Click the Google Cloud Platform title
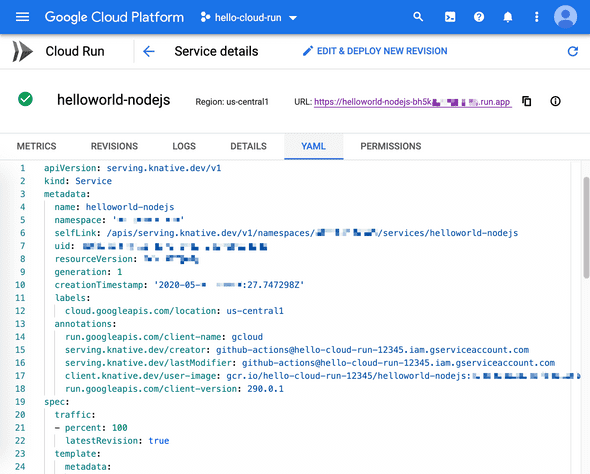The height and width of the screenshot is (474, 590). tap(114, 17)
